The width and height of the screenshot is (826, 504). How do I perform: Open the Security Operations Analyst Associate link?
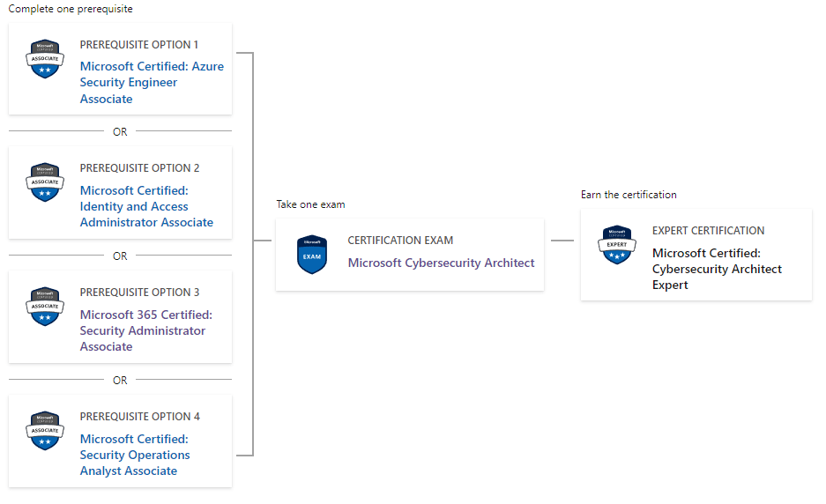[135, 455]
